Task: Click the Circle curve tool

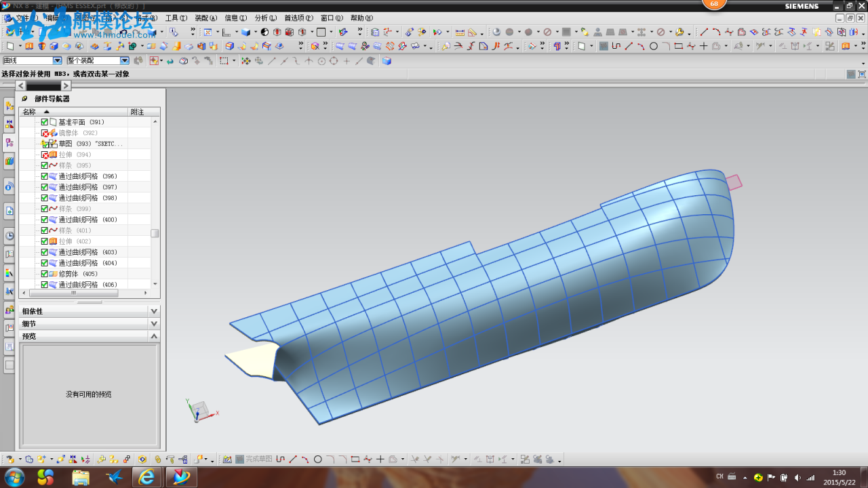Action: [654, 46]
